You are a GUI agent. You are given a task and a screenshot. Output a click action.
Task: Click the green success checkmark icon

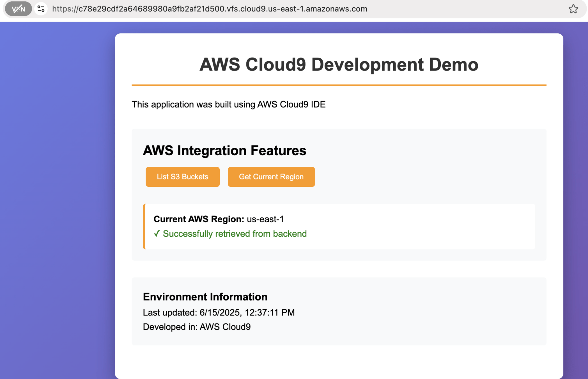pos(157,234)
